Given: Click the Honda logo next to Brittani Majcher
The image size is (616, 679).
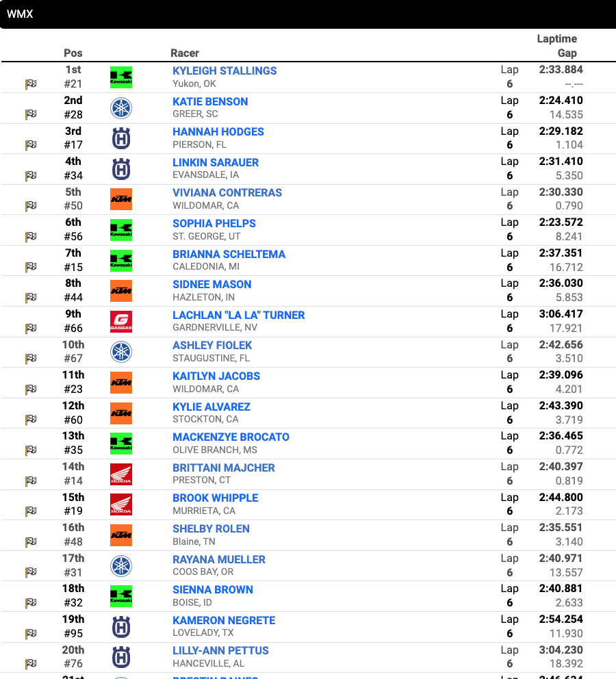Looking at the screenshot, I should 121,474.
